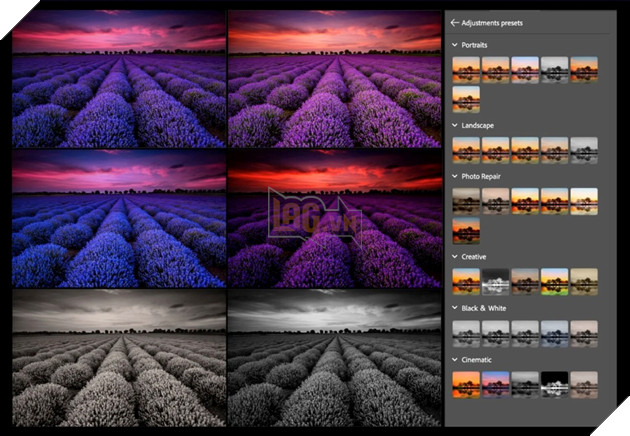The width and height of the screenshot is (630, 436).
Task: Apply the second Landscape preset thumbnail
Action: coord(495,150)
